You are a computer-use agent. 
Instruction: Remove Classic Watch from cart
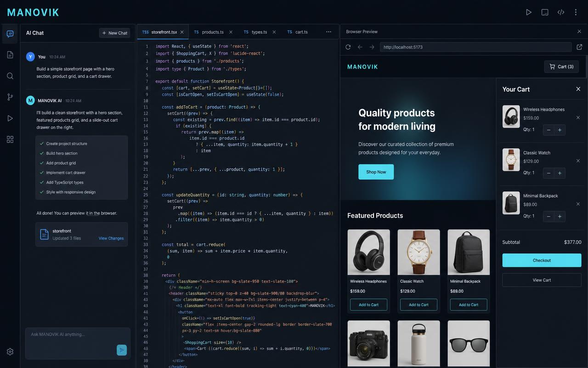click(x=578, y=161)
